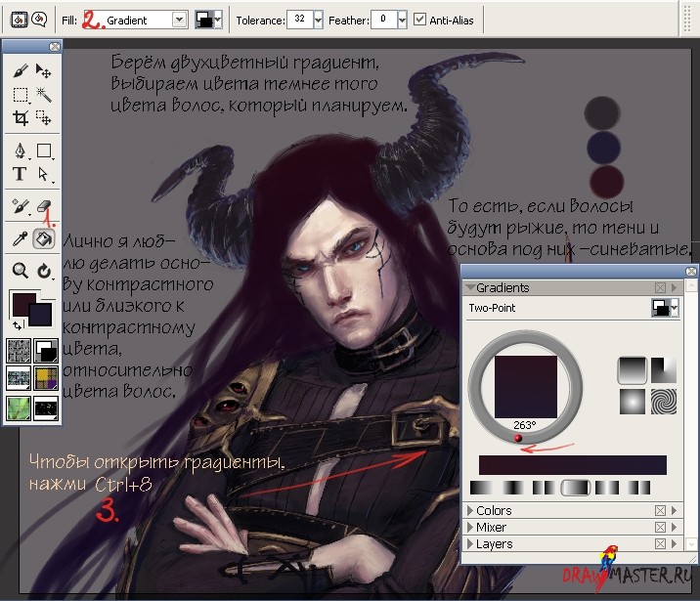The image size is (700, 601).
Task: Open the Gradient selector in toolbox
Action: pos(46,351)
